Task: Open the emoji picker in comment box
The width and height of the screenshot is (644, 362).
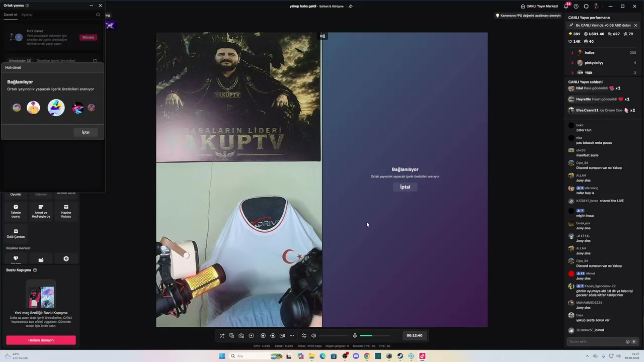Action: pos(627,342)
